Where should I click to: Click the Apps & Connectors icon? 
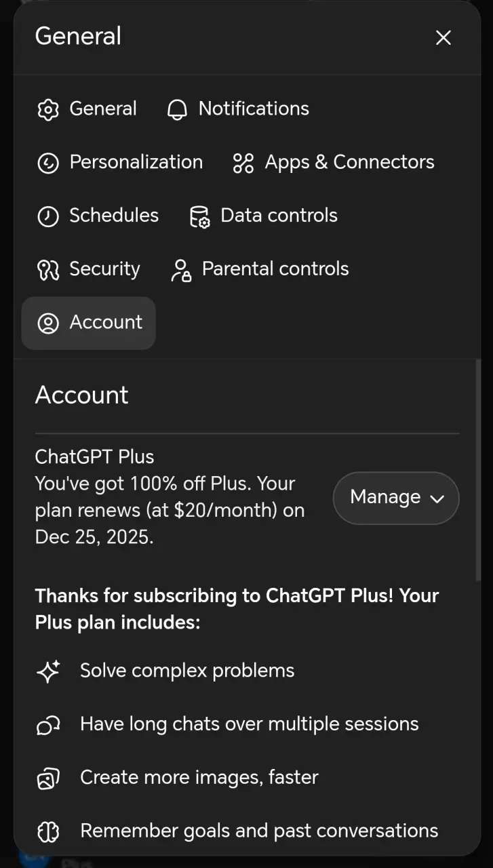[x=243, y=163]
